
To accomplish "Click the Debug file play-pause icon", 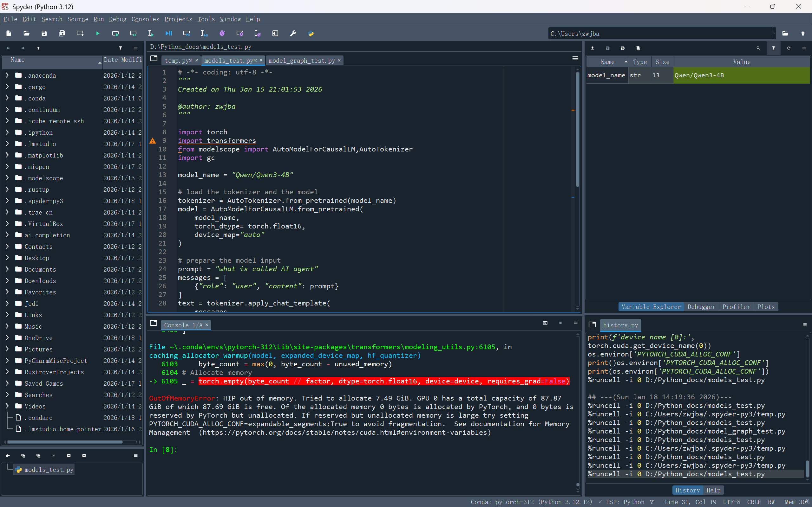I will 168,34.
